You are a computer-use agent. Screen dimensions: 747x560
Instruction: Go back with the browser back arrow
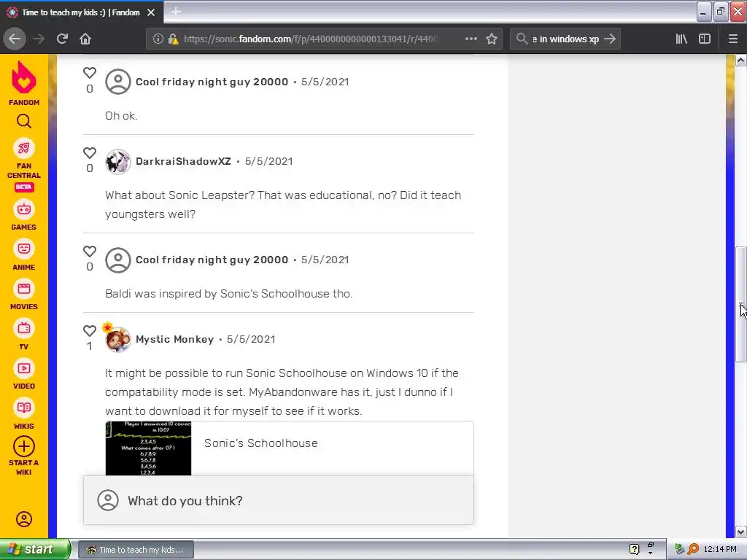point(15,39)
